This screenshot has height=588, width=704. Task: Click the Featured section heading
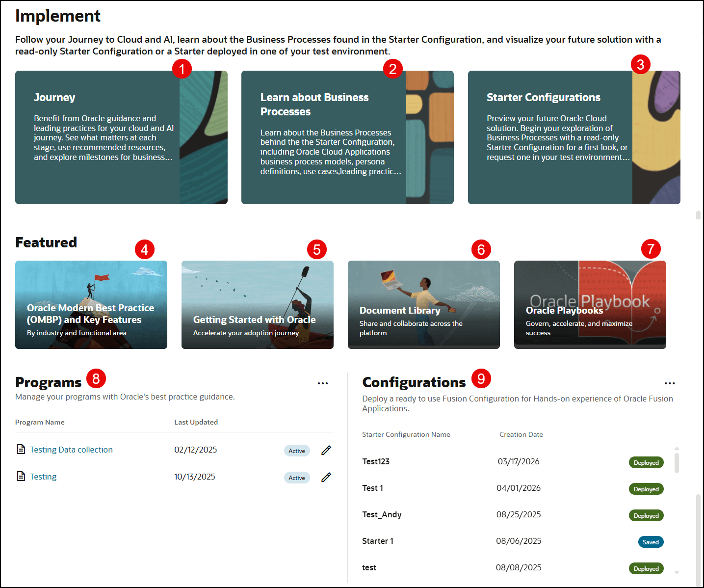[46, 242]
